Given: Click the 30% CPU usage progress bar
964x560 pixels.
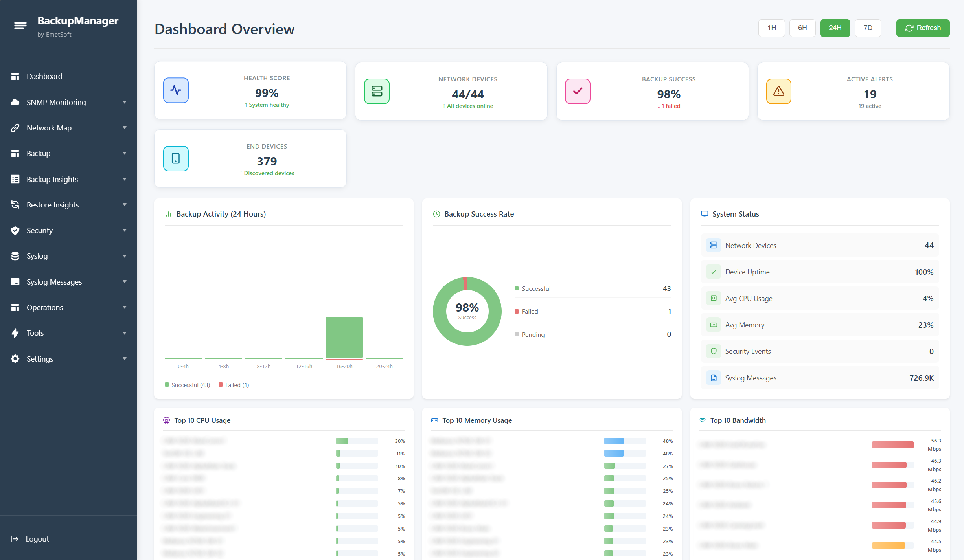Looking at the screenshot, I should (357, 441).
